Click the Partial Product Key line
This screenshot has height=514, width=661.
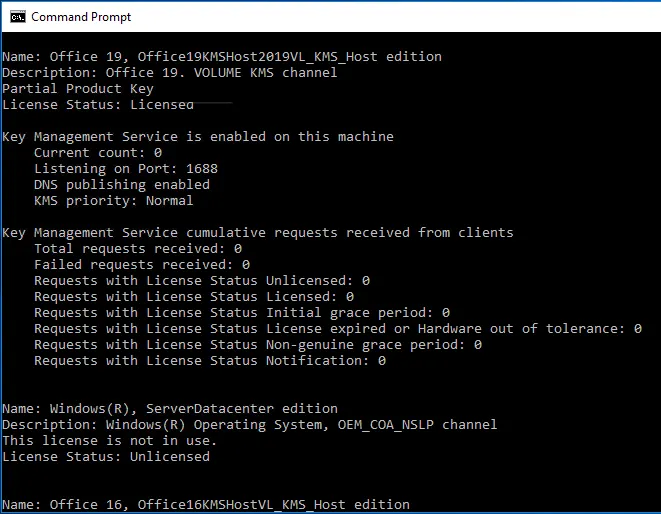click(x=78, y=89)
